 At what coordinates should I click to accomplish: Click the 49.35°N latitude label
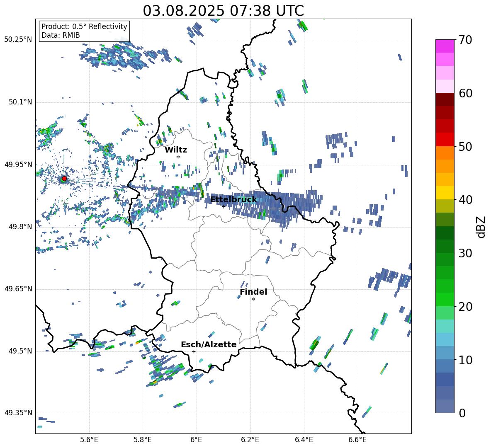(x=18, y=413)
